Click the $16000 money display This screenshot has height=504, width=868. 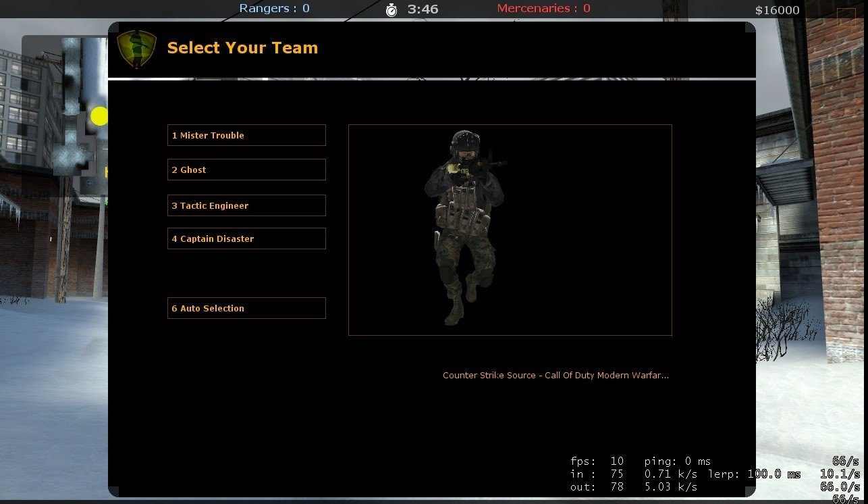tap(777, 10)
